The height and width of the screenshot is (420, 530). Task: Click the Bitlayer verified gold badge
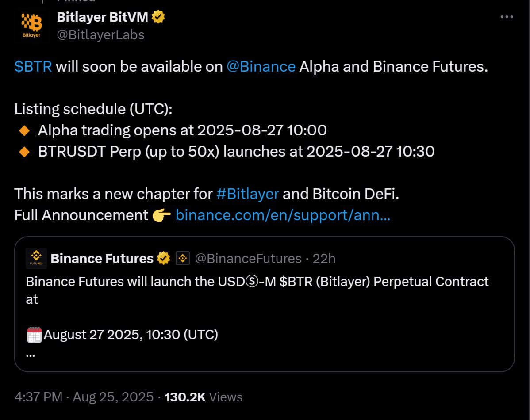pyautogui.click(x=158, y=17)
